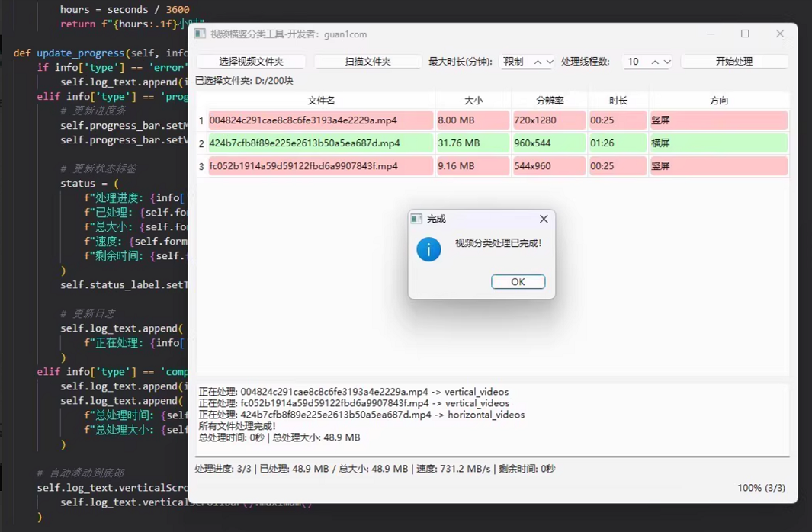
Task: Click 'status = (' line in code editor
Action: [x=89, y=183]
